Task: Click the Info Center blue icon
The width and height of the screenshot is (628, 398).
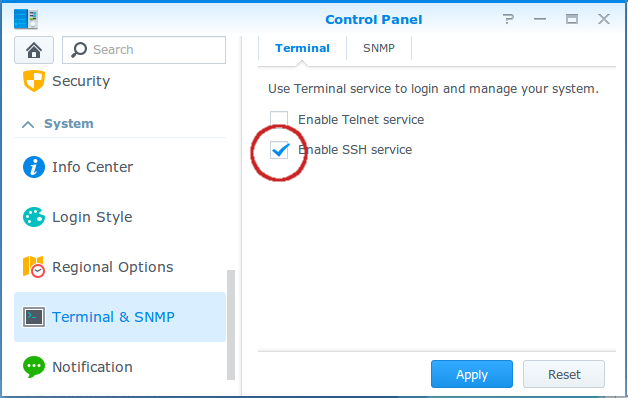Action: coord(34,167)
